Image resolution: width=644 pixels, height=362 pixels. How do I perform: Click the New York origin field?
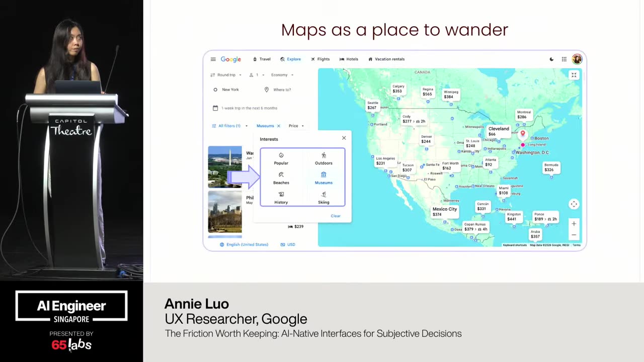[x=231, y=89]
